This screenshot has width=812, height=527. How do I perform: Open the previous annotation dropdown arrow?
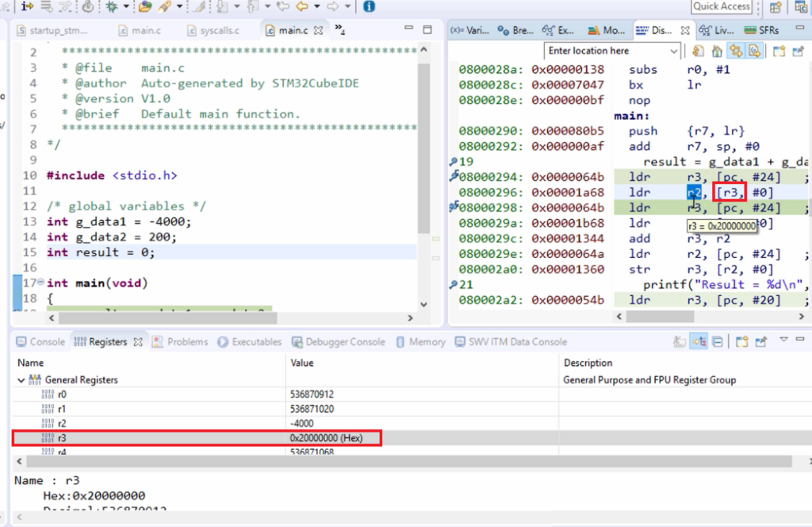pos(267,6)
